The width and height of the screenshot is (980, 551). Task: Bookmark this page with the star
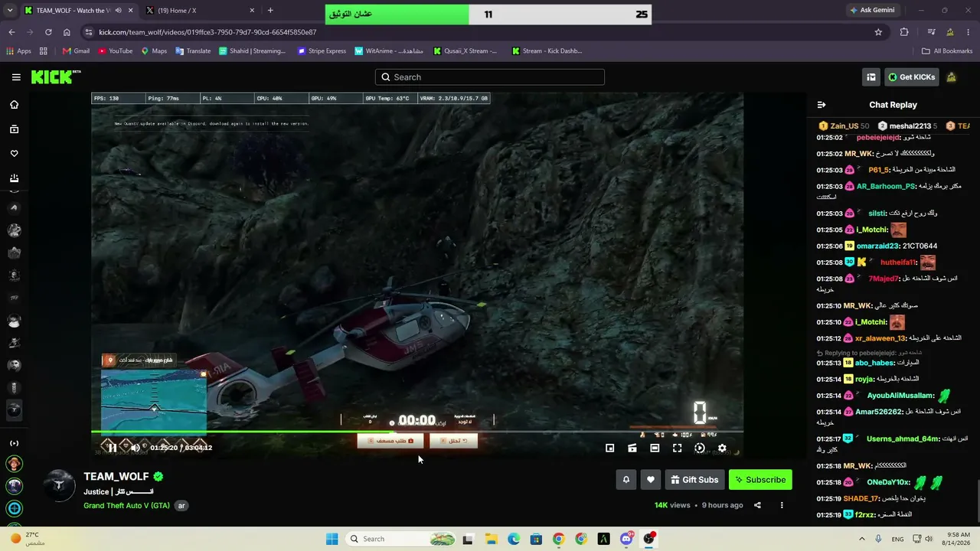(x=878, y=32)
